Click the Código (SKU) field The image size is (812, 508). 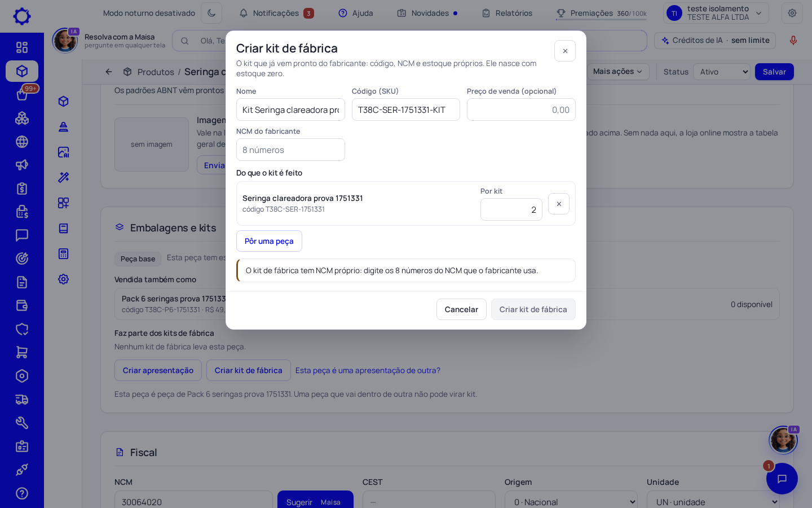click(406, 110)
